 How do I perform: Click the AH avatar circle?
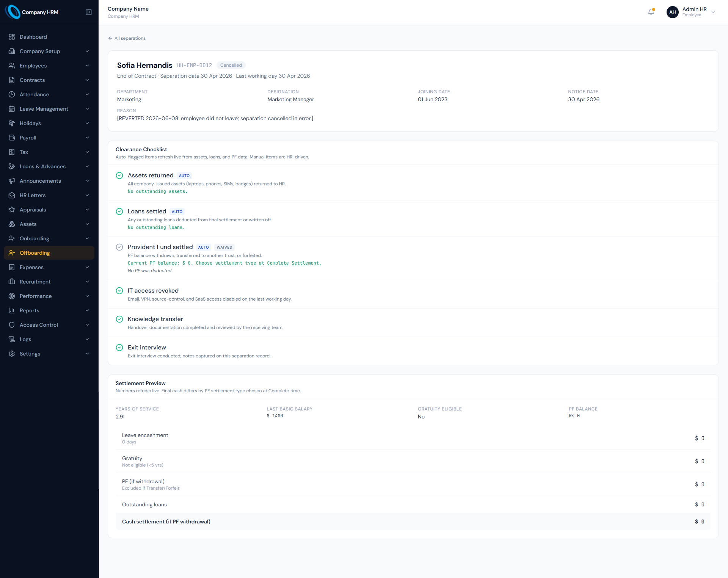coord(673,12)
